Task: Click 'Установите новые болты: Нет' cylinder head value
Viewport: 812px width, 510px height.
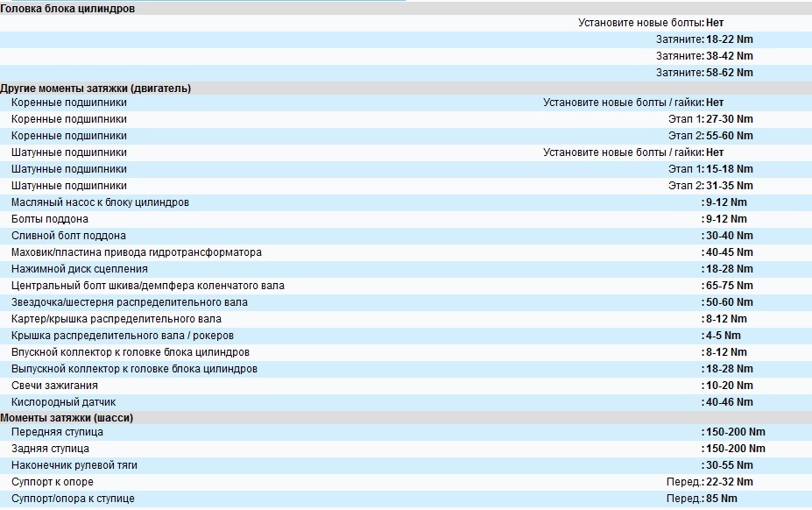Action: click(651, 23)
